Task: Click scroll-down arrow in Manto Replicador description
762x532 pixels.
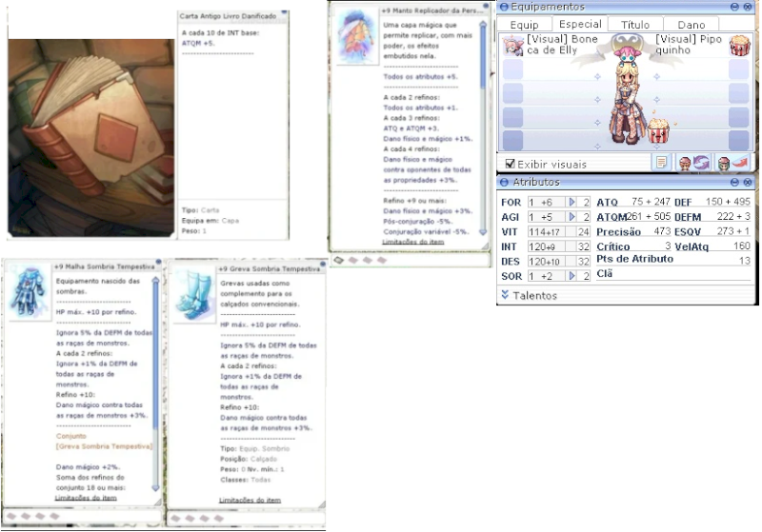Action: [483, 232]
